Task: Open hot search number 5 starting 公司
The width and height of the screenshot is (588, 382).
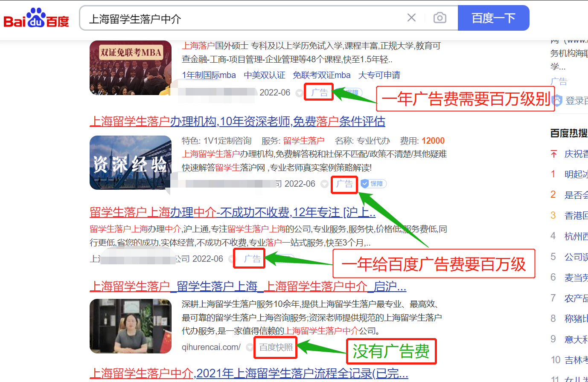Action: 576,257
